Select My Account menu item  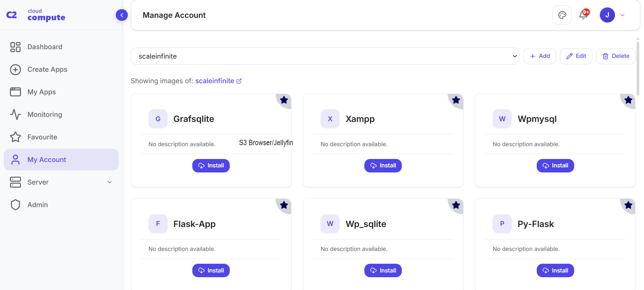pos(61,160)
